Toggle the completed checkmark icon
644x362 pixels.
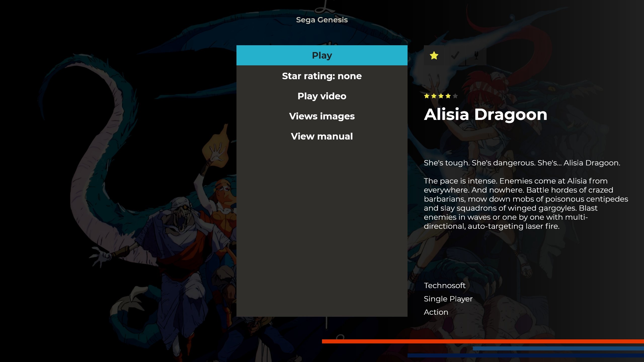(x=455, y=55)
